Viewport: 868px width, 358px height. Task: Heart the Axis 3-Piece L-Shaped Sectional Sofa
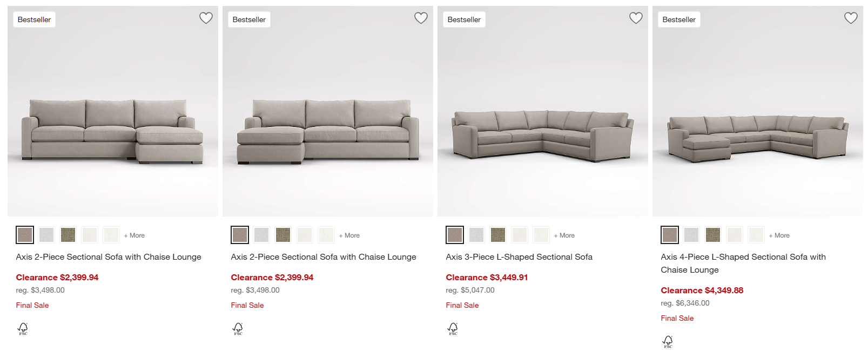point(636,18)
